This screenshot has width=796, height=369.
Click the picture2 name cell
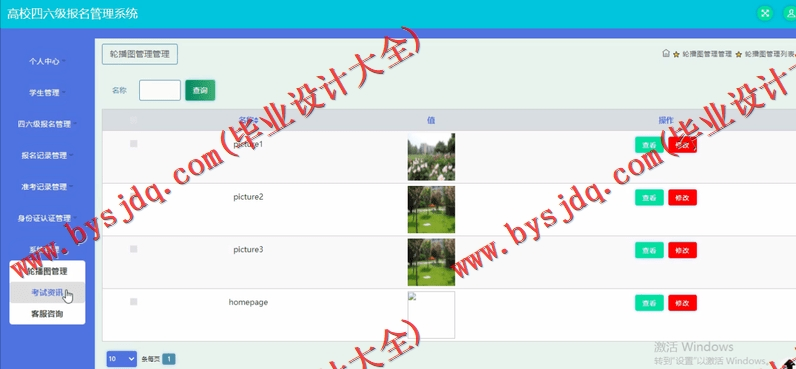pos(248,197)
